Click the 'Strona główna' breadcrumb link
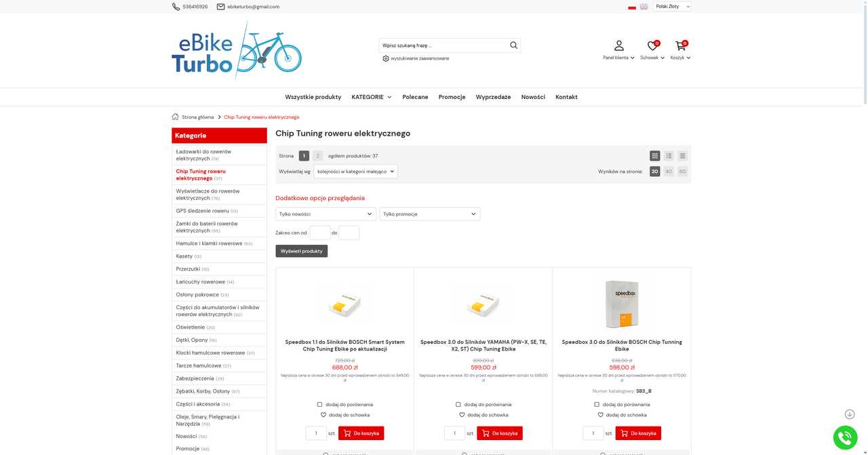Viewport: 868px width, 455px height. pos(197,117)
